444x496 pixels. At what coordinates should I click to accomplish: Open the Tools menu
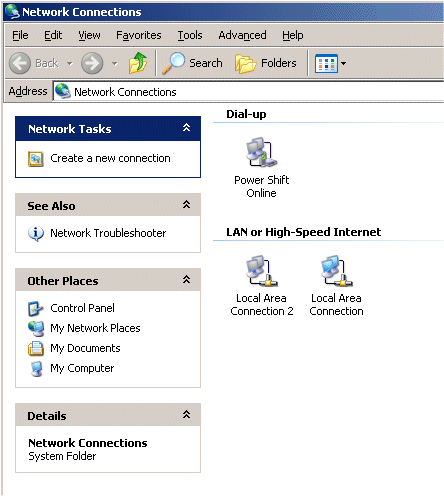(190, 35)
